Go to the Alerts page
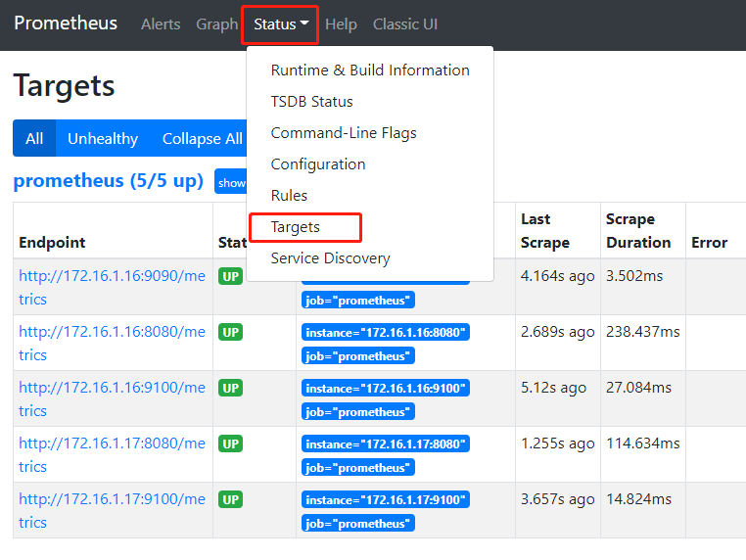The image size is (746, 560). [161, 24]
